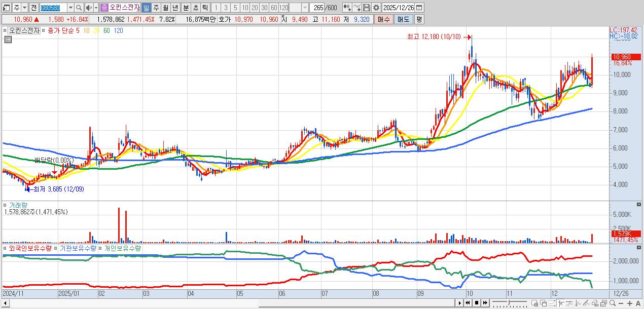Click the zigzag line chart icon in the bottom toolbar
The height and width of the screenshot is (309, 644).
[578, 303]
